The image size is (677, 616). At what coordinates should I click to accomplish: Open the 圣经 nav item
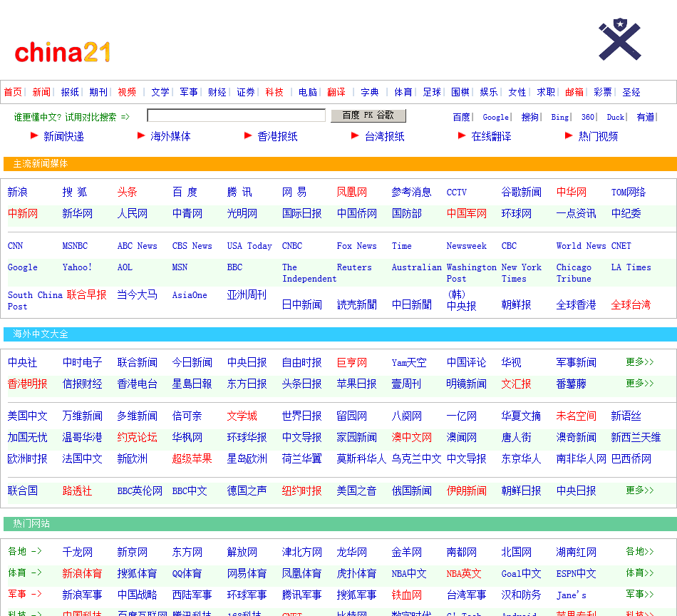(631, 92)
